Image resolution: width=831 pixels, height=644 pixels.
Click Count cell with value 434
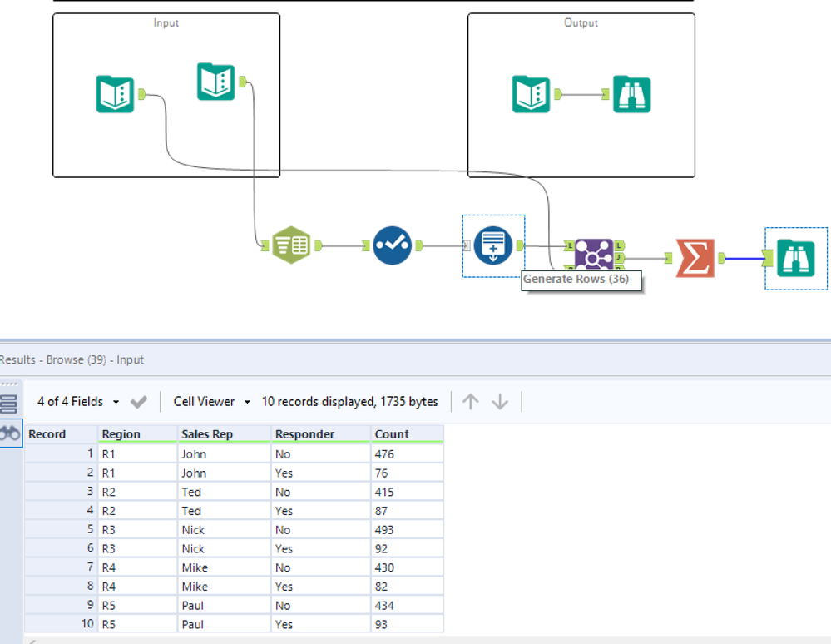(408, 605)
